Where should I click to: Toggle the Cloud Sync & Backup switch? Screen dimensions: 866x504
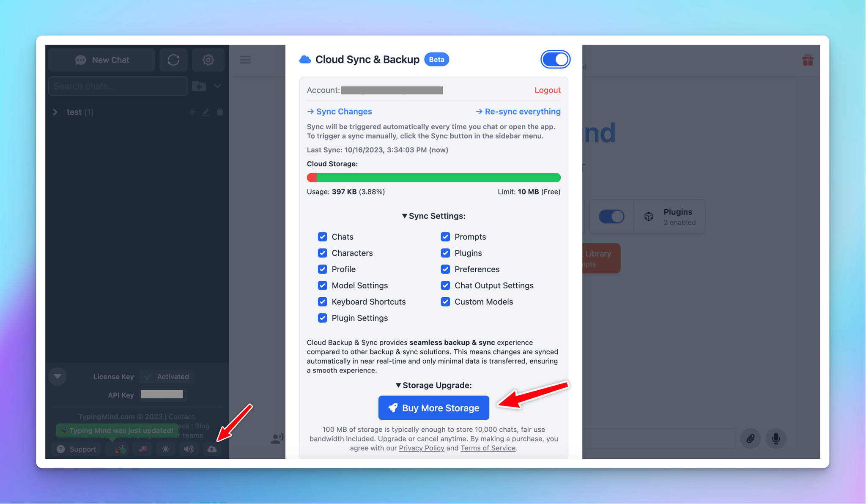click(554, 59)
